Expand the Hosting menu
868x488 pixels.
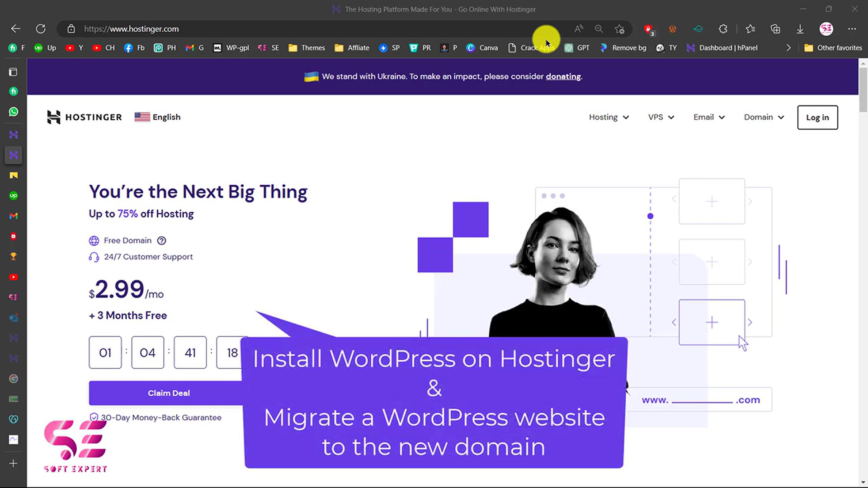click(x=609, y=117)
